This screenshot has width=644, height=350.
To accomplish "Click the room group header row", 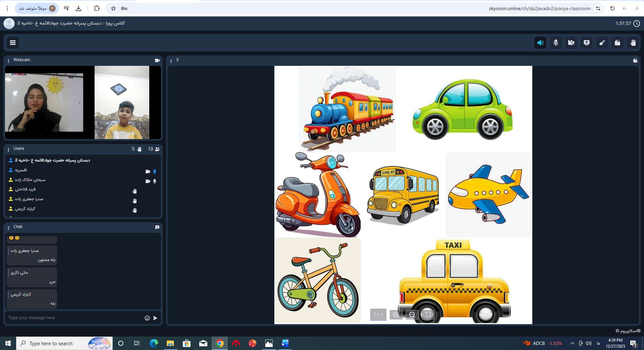I will pos(83,160).
